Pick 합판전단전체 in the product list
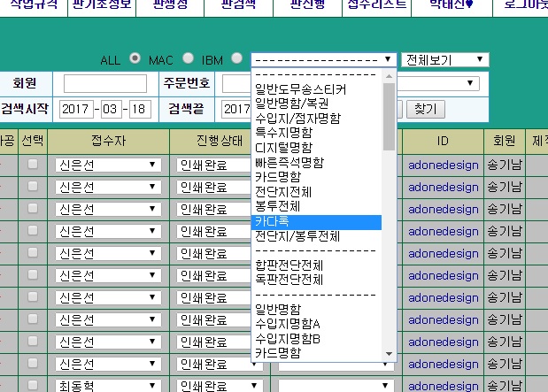The width and height of the screenshot is (548, 392). (x=316, y=265)
